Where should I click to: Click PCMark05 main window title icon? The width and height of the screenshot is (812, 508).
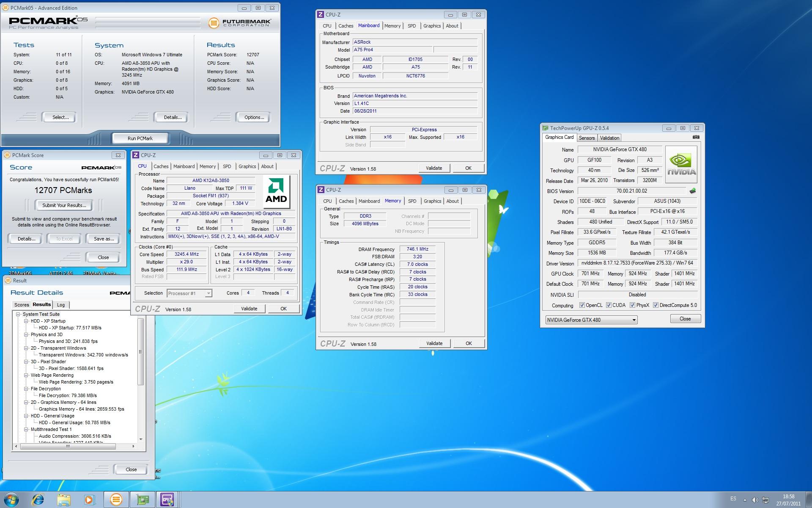pyautogui.click(x=6, y=8)
